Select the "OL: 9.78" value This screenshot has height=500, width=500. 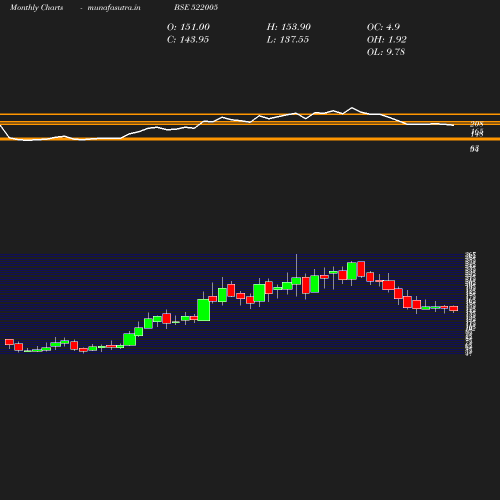386,52
